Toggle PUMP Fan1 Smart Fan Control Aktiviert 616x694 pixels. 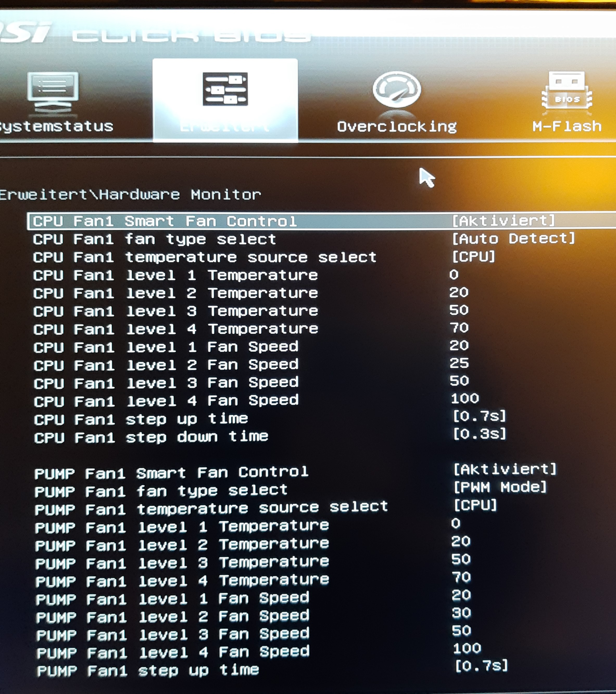tap(505, 469)
